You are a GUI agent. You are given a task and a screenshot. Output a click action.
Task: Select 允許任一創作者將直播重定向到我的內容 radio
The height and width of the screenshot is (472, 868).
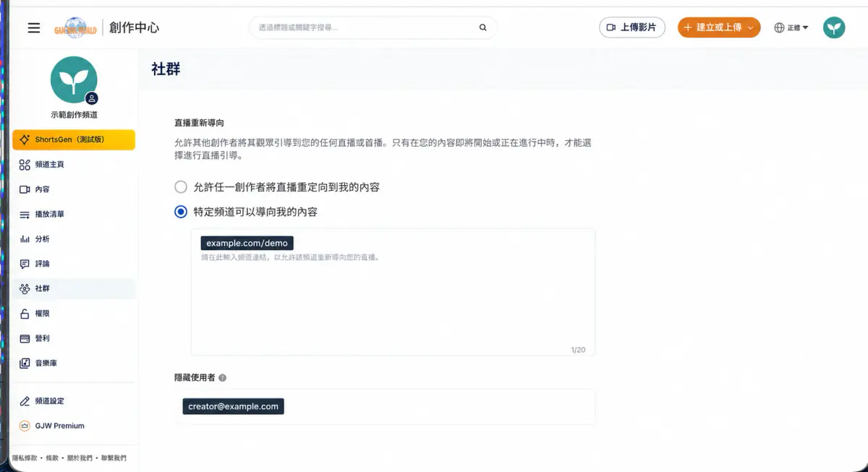coord(181,187)
